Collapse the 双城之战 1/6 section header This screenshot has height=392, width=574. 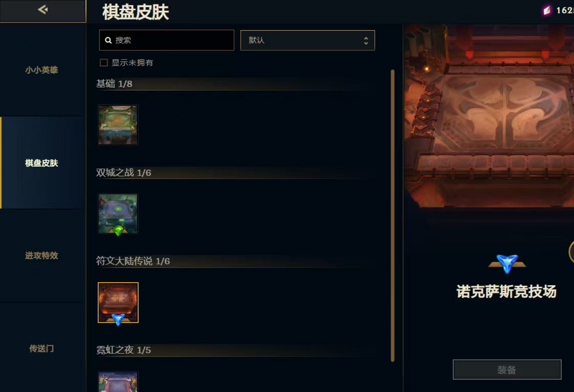point(234,173)
